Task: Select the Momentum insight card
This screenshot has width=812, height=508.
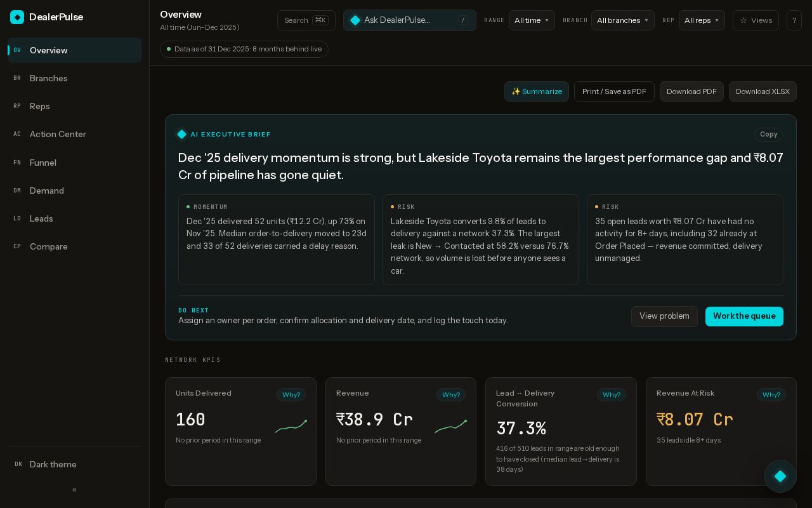Action: (x=277, y=240)
